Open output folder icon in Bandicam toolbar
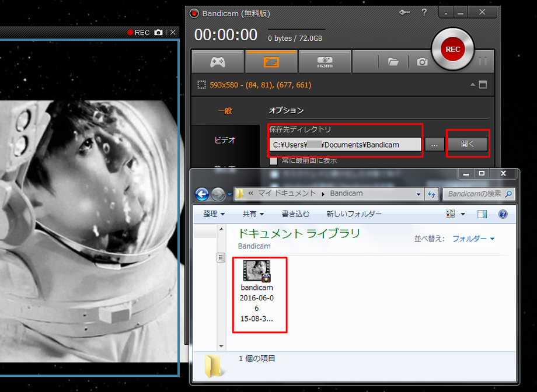537x392 pixels. coord(393,61)
